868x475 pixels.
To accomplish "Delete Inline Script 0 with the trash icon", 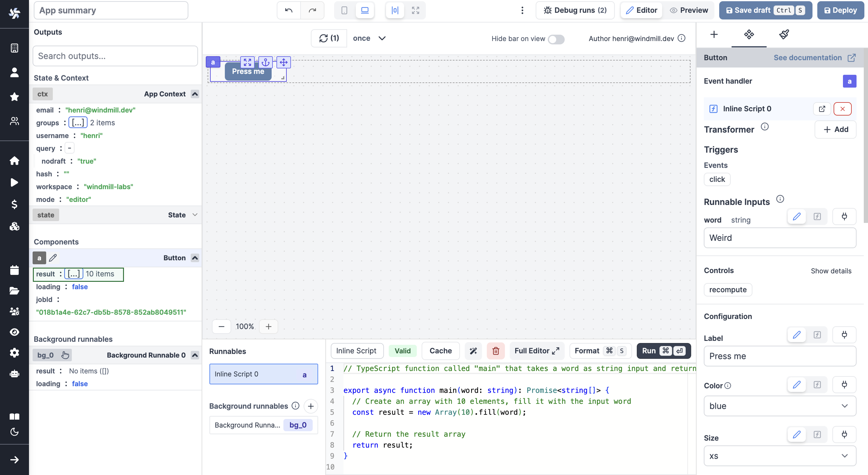I will click(x=496, y=351).
